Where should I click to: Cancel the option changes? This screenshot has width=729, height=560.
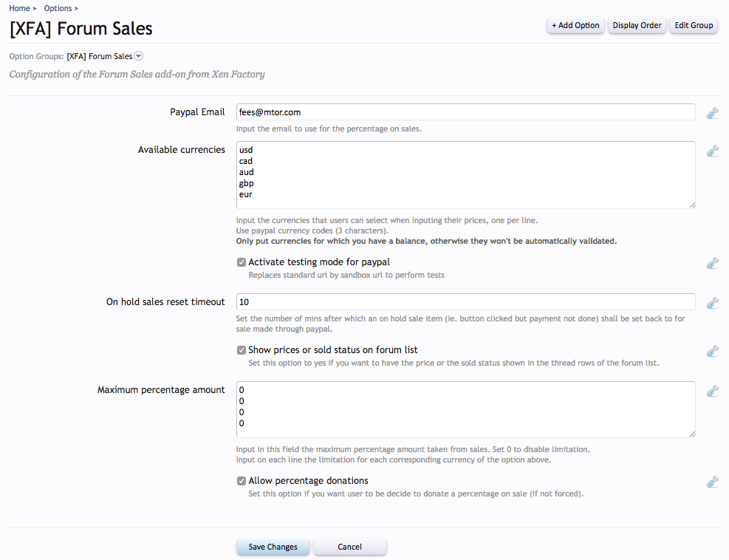349,547
